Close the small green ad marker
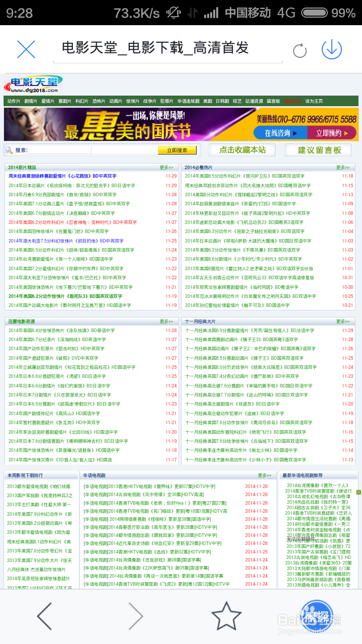Viewport: 362px width, 644px height. coord(359,492)
